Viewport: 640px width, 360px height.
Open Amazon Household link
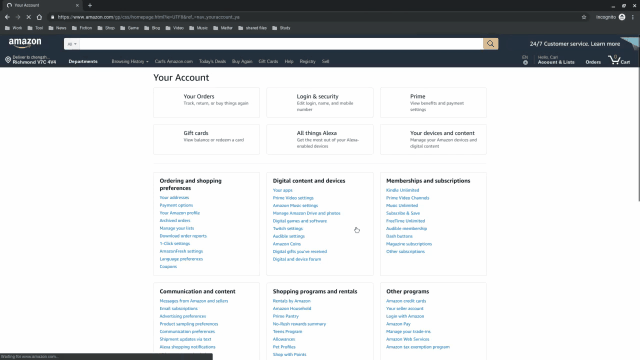pos(292,309)
